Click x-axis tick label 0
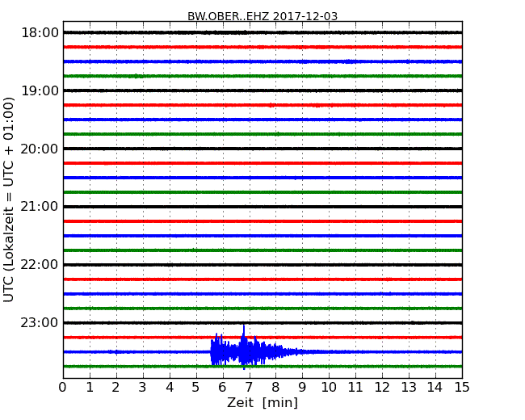Screen dimensions: 525x420 [x=63, y=388]
